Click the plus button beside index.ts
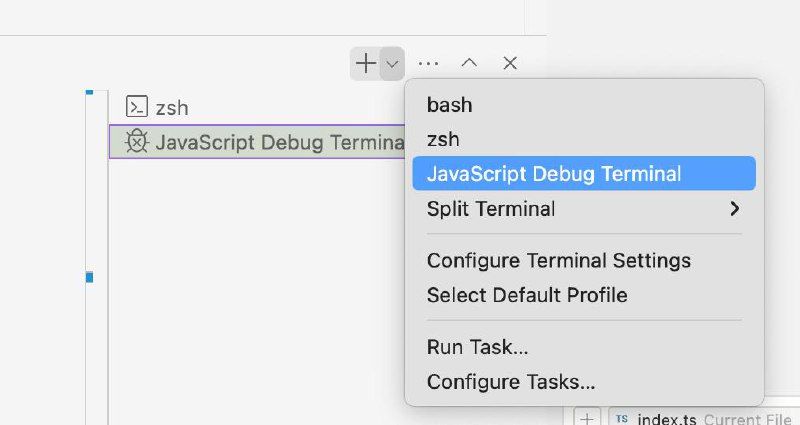The image size is (800, 425). 587,418
